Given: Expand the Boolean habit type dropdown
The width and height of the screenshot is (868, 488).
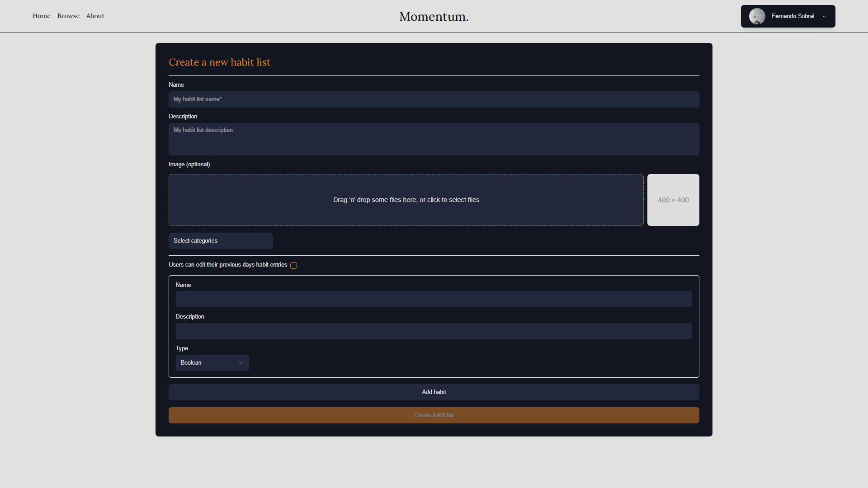Looking at the screenshot, I should (x=212, y=363).
